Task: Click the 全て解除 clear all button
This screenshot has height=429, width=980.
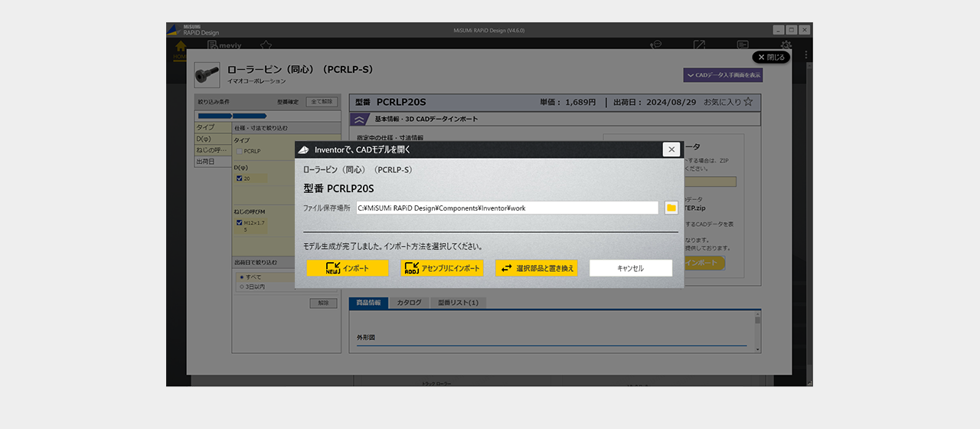Action: click(322, 101)
